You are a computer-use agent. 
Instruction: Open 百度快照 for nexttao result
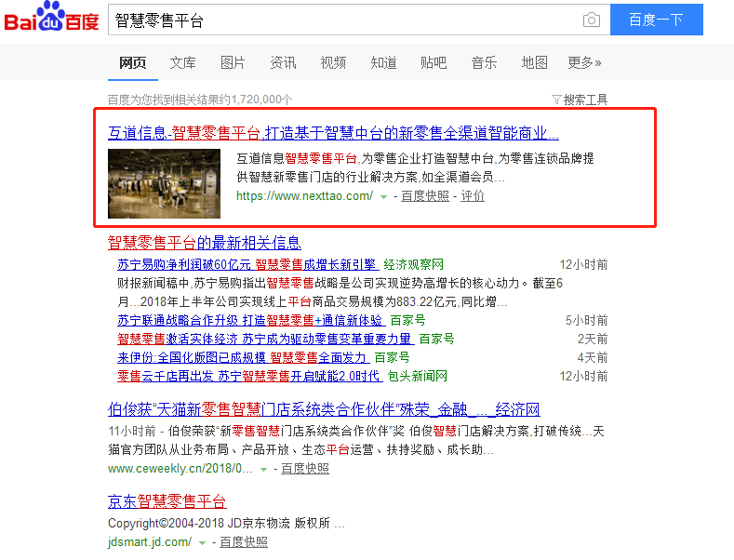(425, 195)
